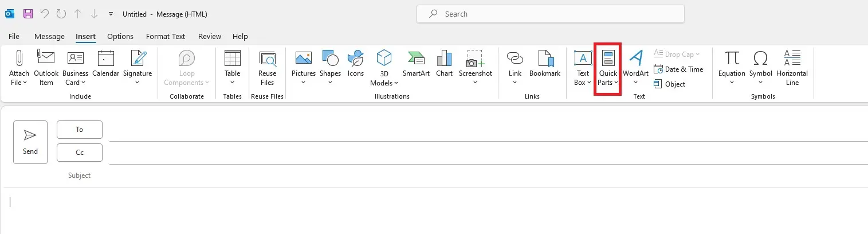Click the Text Box button
Image resolution: width=868 pixels, height=234 pixels.
[583, 68]
